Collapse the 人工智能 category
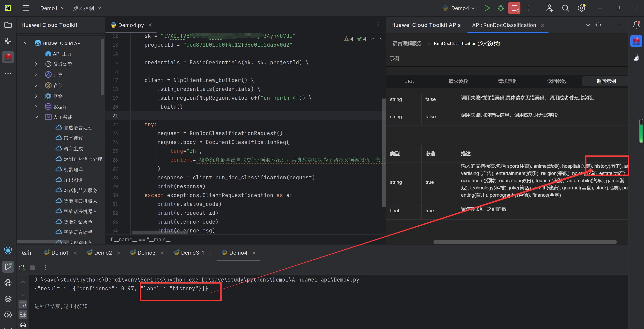 [x=36, y=117]
